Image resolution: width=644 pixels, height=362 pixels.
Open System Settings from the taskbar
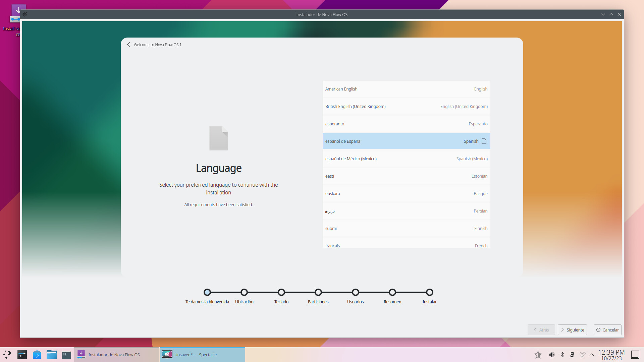click(x=22, y=355)
